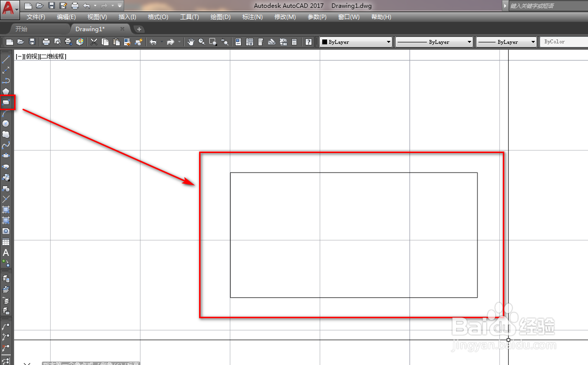Select the Ellipse tool
Screen dimensions: 588x365
[6, 155]
